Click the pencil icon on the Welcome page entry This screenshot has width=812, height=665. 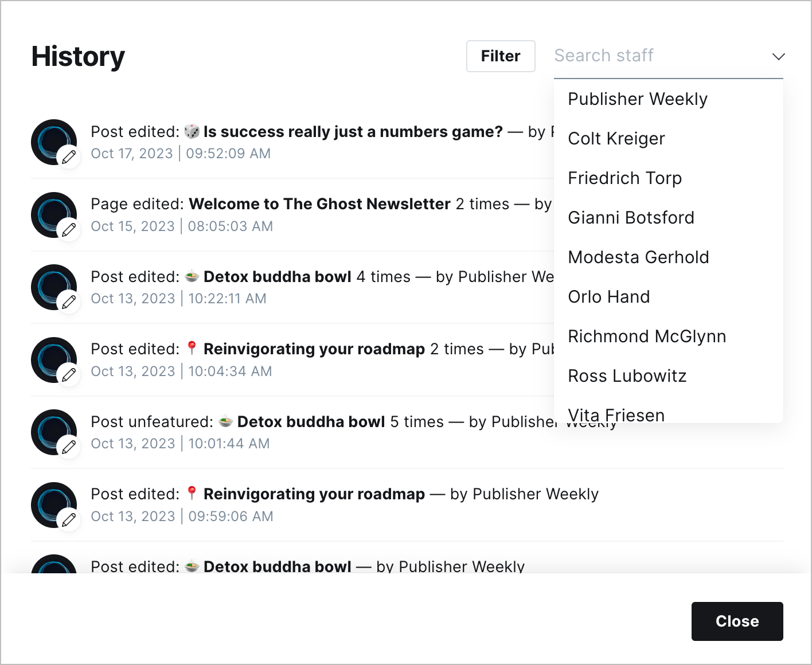(x=69, y=229)
